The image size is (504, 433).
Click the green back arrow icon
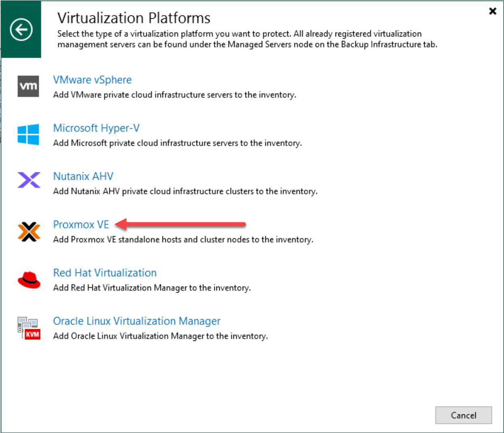click(20, 30)
